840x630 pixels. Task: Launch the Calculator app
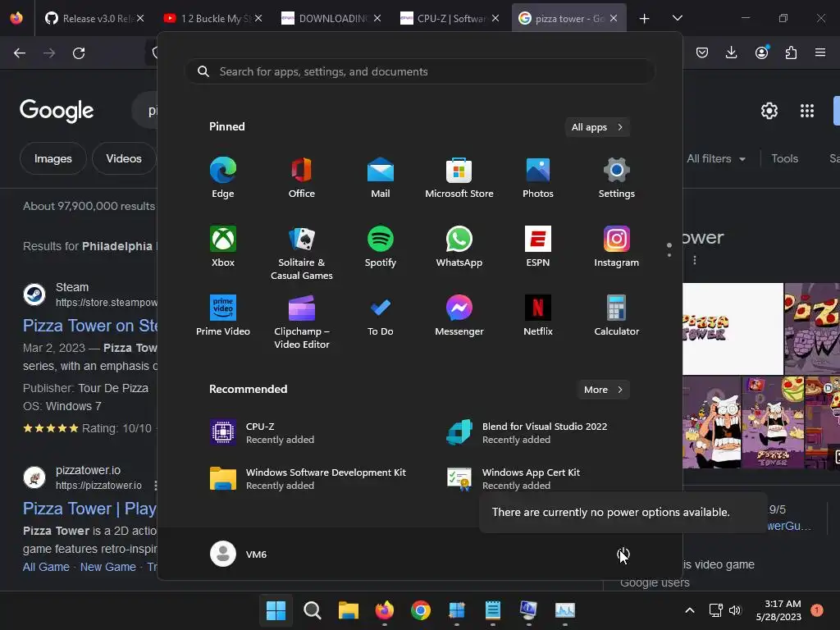617,316
